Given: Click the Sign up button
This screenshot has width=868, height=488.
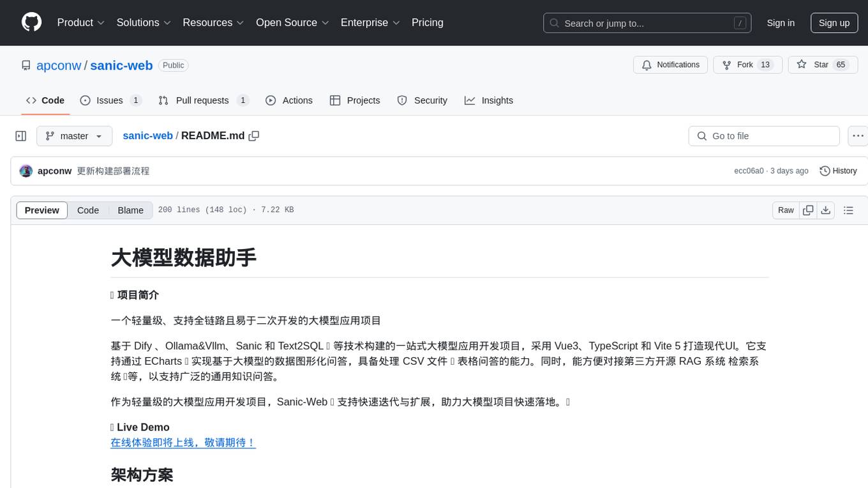Looking at the screenshot, I should point(834,23).
